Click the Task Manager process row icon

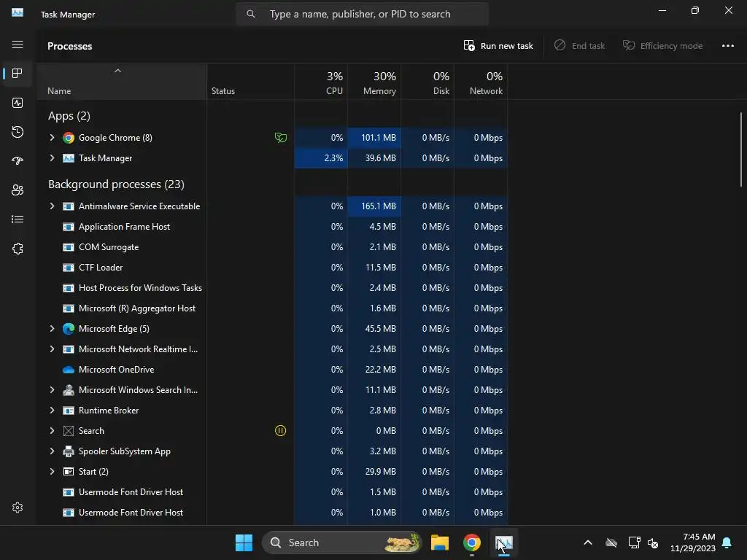[69, 158]
